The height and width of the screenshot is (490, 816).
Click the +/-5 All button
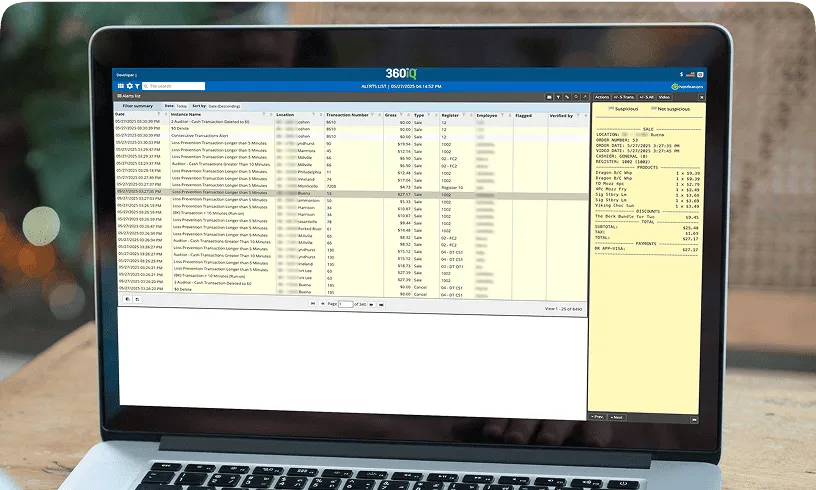(647, 97)
